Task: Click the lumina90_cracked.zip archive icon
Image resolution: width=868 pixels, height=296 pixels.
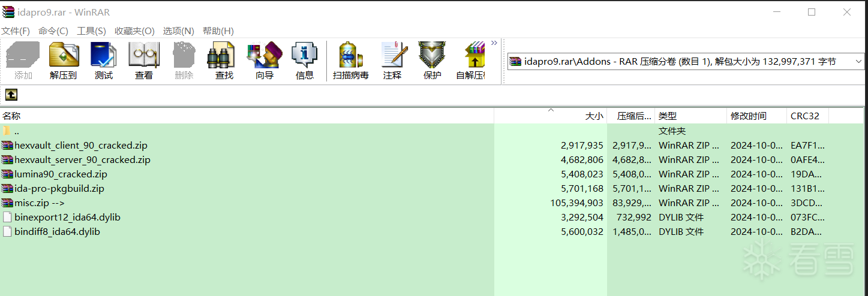Action: point(7,174)
